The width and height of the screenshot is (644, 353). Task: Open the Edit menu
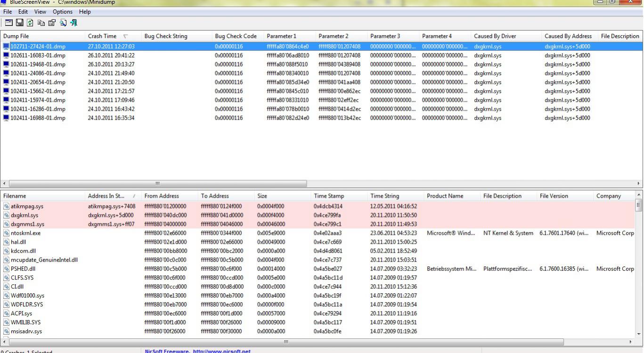pos(23,12)
